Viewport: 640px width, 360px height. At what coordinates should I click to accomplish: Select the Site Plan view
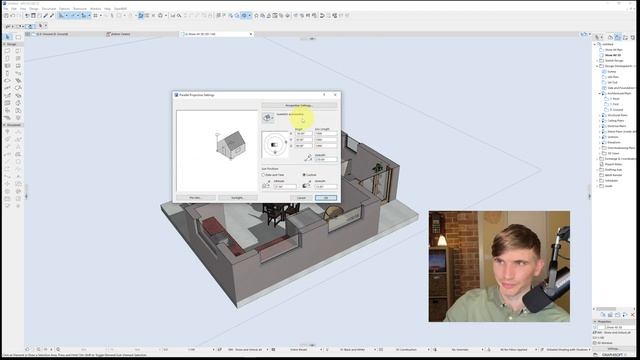[x=613, y=77]
